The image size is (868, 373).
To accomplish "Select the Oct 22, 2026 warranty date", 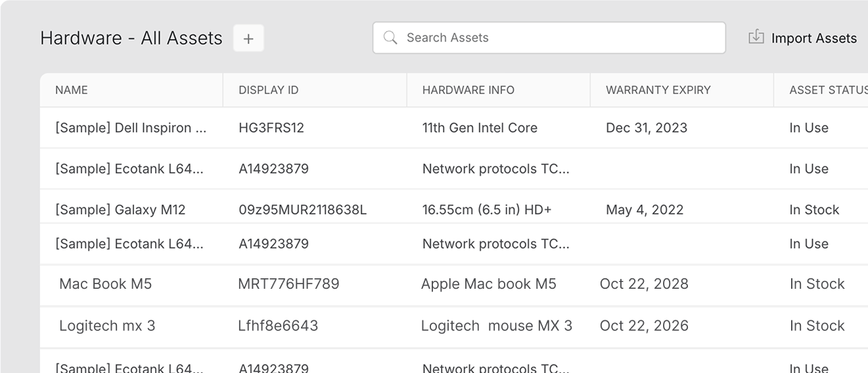I will pos(644,326).
